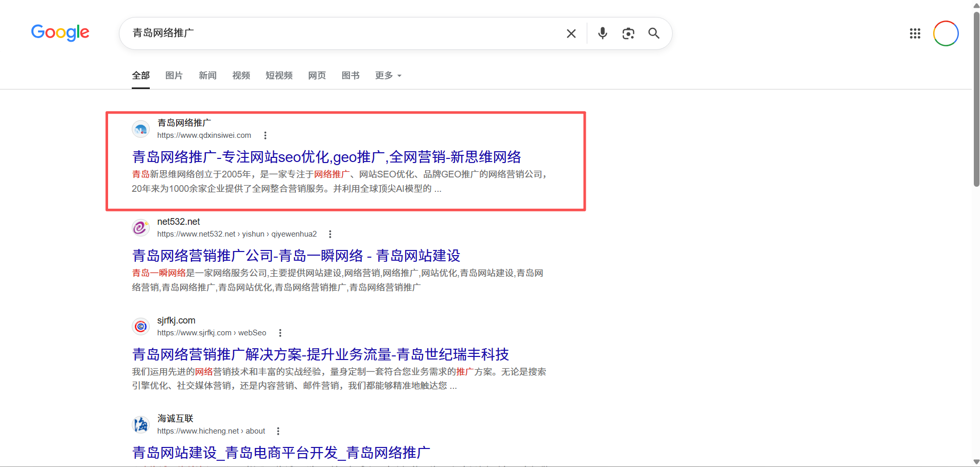The height and width of the screenshot is (467, 980).
Task: Click the qdxinsiwei.com site favicon
Action: 141,129
